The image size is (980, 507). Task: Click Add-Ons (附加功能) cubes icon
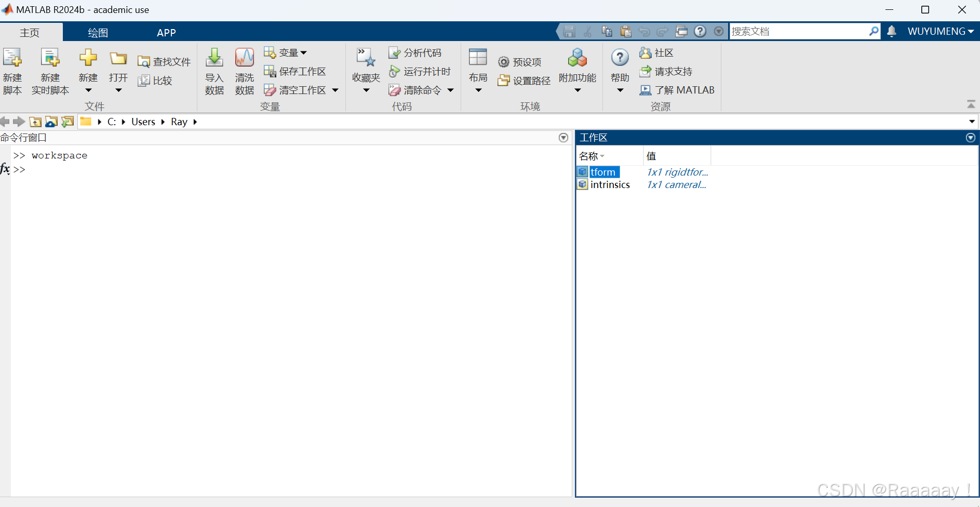click(x=578, y=58)
